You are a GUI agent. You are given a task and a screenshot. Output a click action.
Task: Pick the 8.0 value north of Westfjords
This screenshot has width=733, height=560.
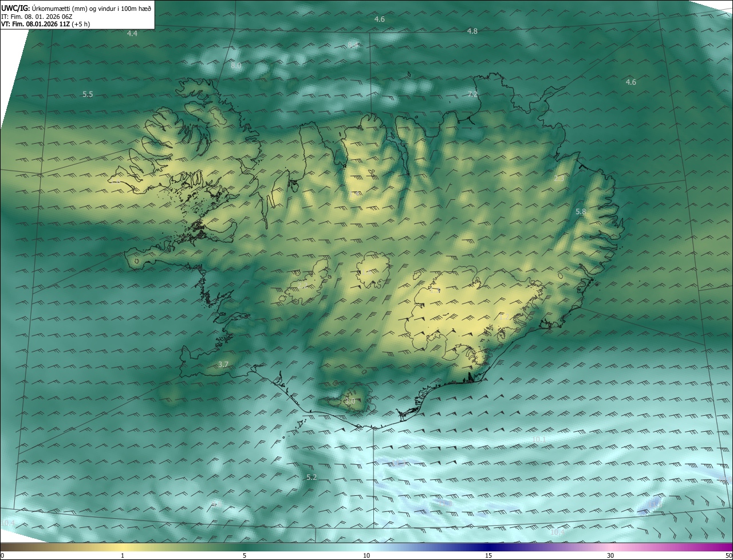236,66
